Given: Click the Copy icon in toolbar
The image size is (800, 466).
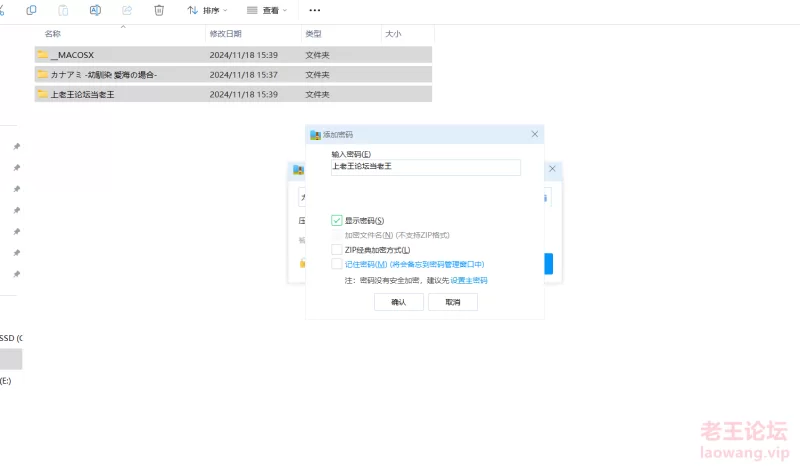Looking at the screenshot, I should pos(32,10).
